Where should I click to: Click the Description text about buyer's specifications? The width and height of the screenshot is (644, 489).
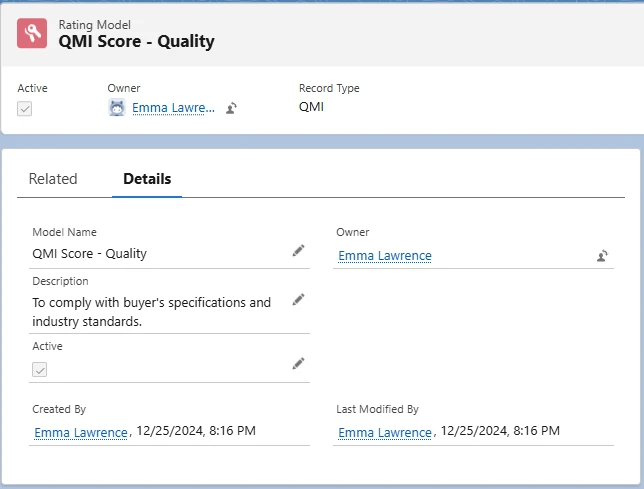click(151, 311)
